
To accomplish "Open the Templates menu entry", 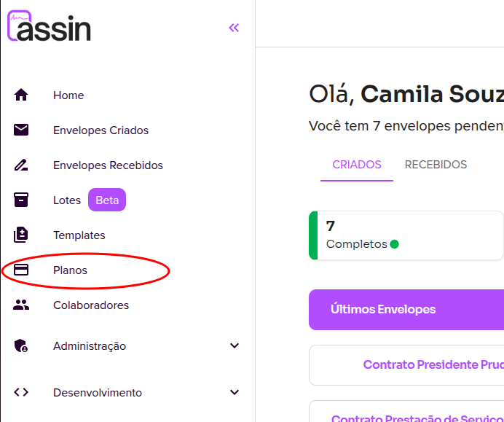I will point(79,235).
